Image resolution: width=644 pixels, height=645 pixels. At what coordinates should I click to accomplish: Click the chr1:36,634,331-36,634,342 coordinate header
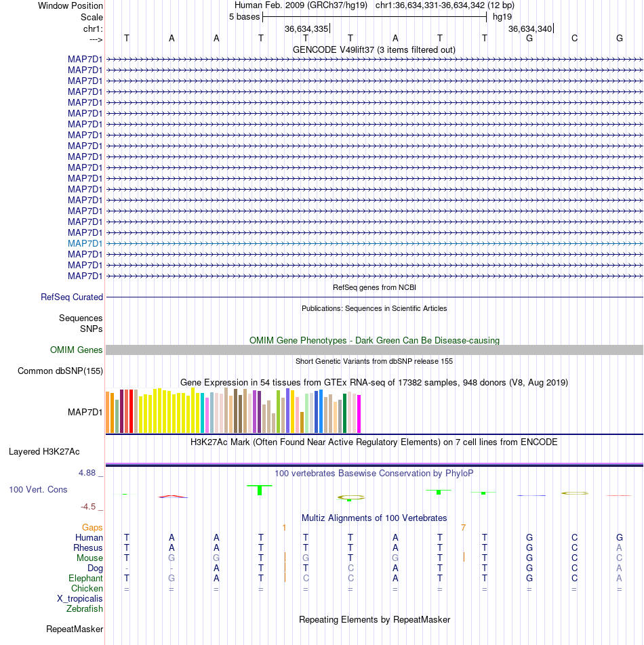[x=445, y=5]
